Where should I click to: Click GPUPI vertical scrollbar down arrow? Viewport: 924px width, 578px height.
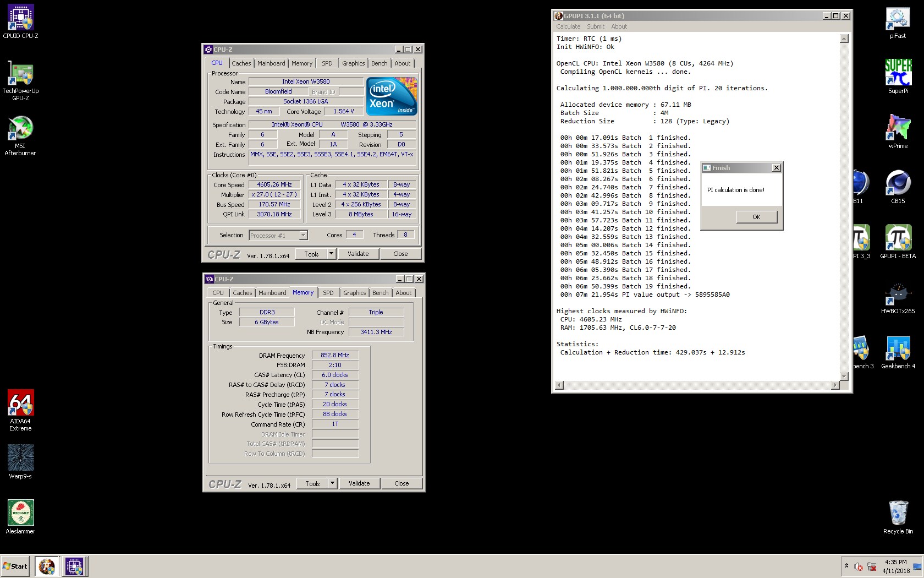pos(844,377)
